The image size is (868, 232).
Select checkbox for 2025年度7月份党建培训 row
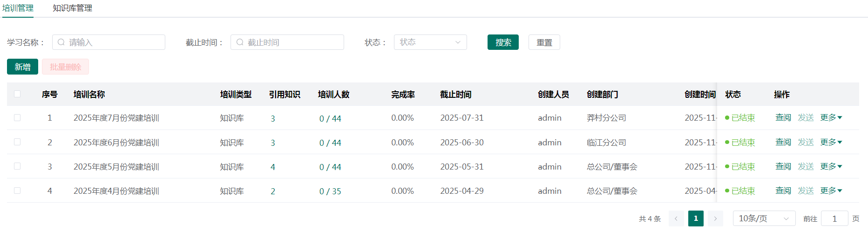tap(17, 118)
